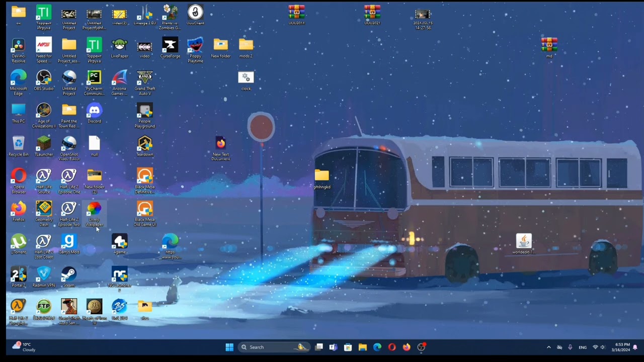Select the Black Mesa Definitive shortcut

click(x=145, y=182)
